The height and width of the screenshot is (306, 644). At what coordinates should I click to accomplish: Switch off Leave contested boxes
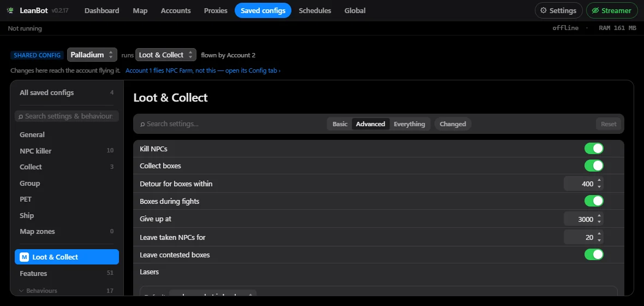click(594, 255)
